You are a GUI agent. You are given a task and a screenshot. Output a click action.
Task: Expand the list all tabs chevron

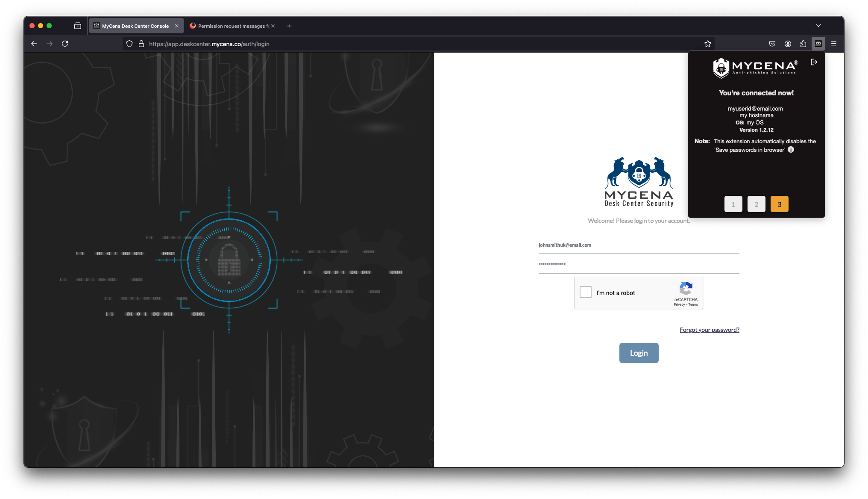(x=818, y=26)
